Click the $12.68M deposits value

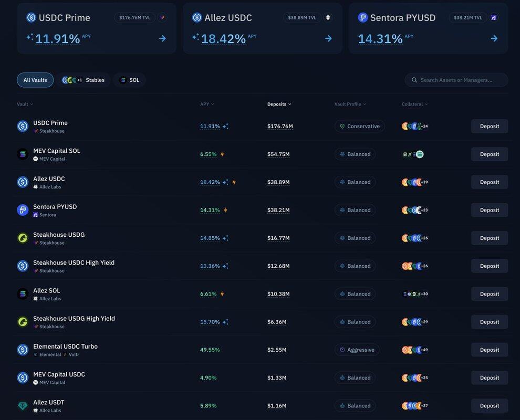pos(278,266)
